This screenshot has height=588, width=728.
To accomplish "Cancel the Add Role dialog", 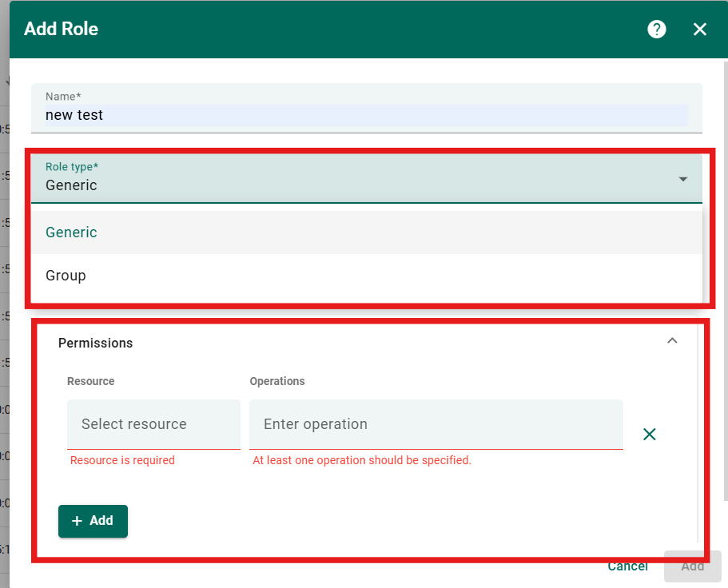I will coord(628,566).
